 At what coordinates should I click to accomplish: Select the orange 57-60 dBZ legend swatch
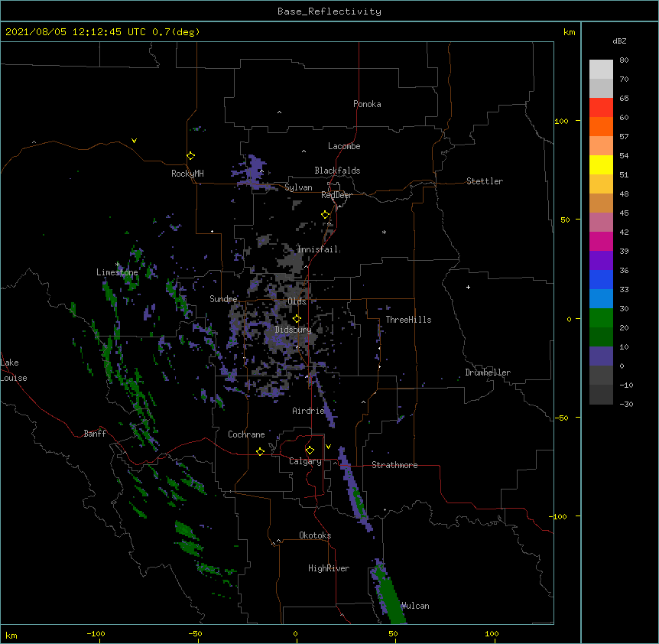click(x=601, y=126)
